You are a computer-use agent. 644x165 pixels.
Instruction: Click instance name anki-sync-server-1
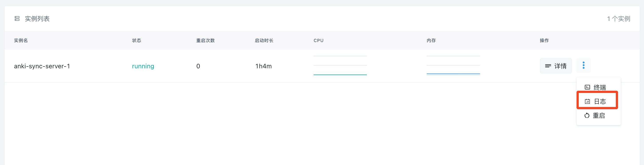coord(42,66)
